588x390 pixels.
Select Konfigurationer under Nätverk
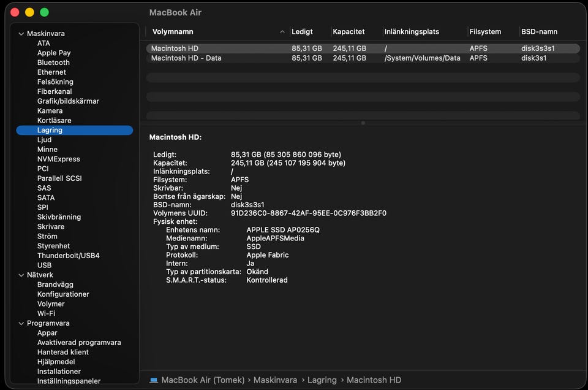[x=63, y=294]
